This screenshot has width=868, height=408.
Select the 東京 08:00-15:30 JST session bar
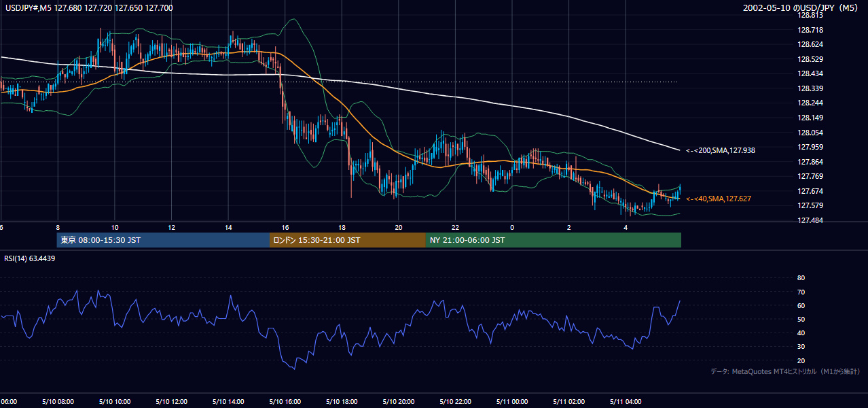163,240
